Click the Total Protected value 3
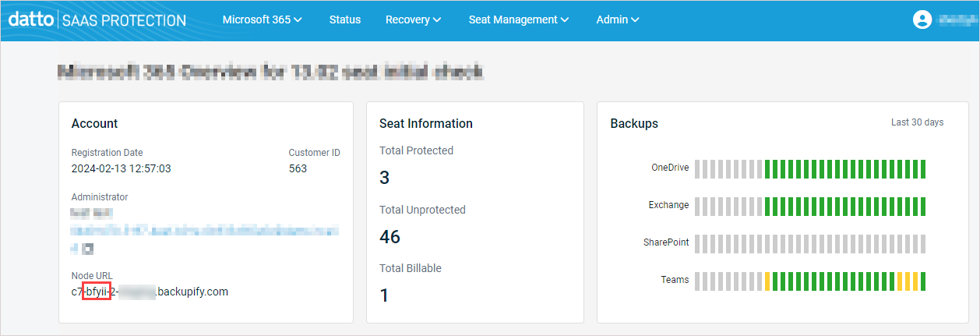This screenshot has width=980, height=336. click(x=384, y=178)
